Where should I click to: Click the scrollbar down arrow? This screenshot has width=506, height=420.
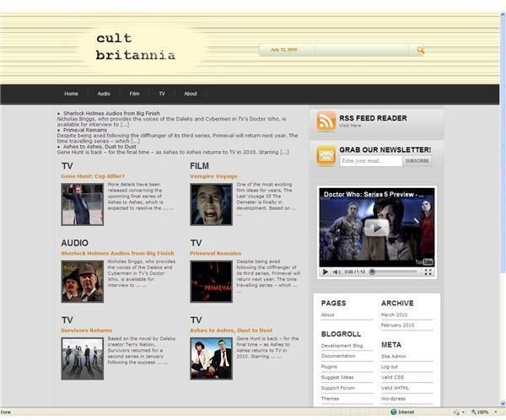click(503, 403)
